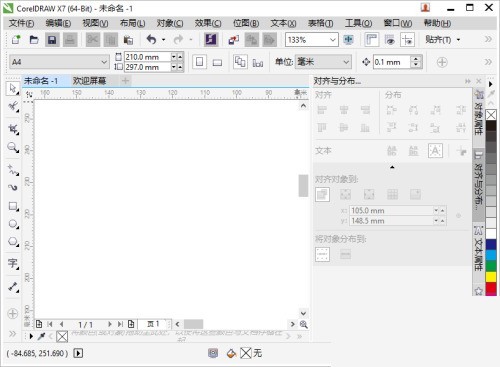Go to the next page arrow
500x367 pixels.
pyautogui.click(x=109, y=324)
